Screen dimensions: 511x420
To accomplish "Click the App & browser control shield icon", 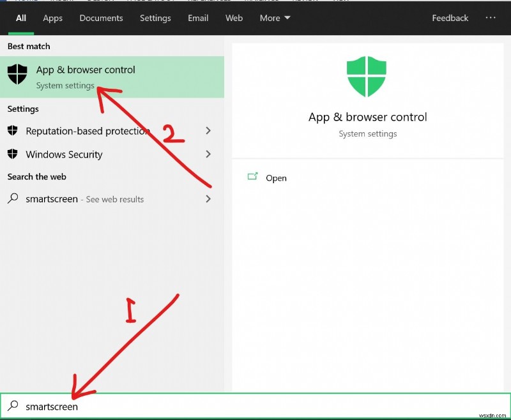I will 17,73.
